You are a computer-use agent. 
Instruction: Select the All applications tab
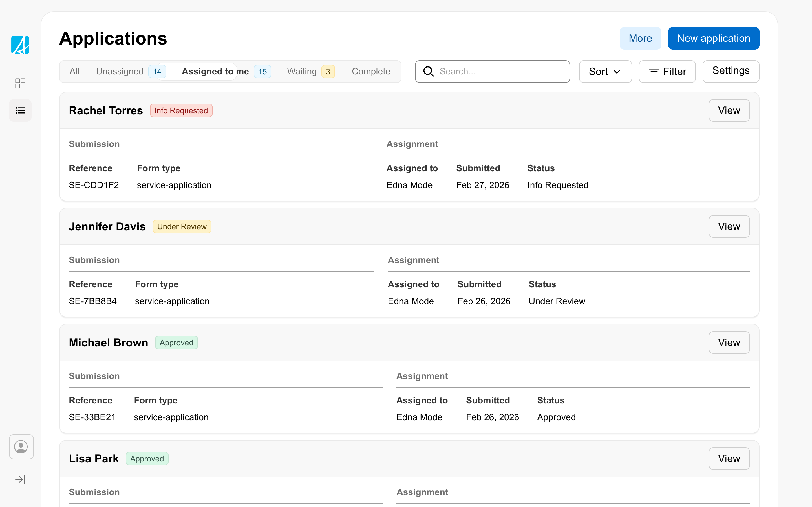(74, 71)
